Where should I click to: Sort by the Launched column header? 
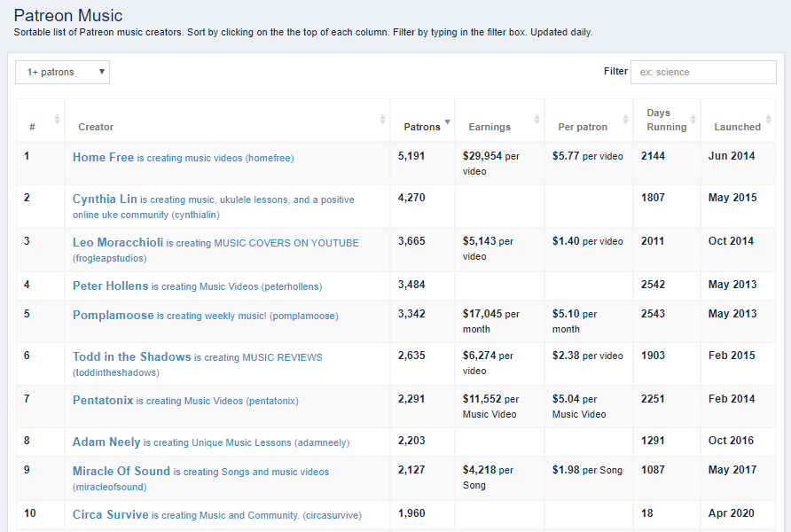pos(738,120)
